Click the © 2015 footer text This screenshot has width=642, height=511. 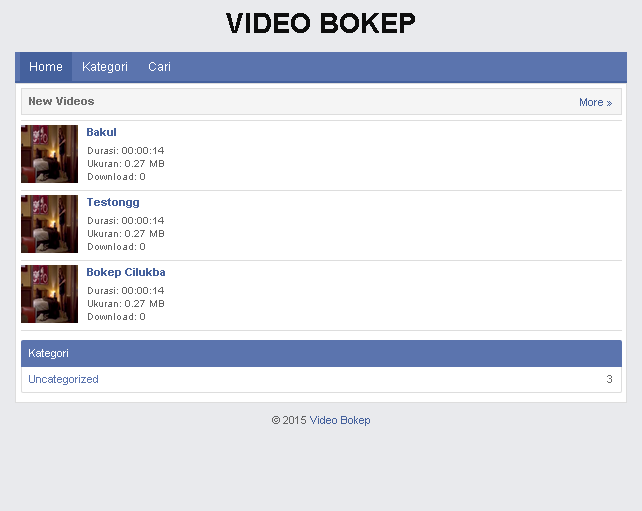(x=288, y=420)
